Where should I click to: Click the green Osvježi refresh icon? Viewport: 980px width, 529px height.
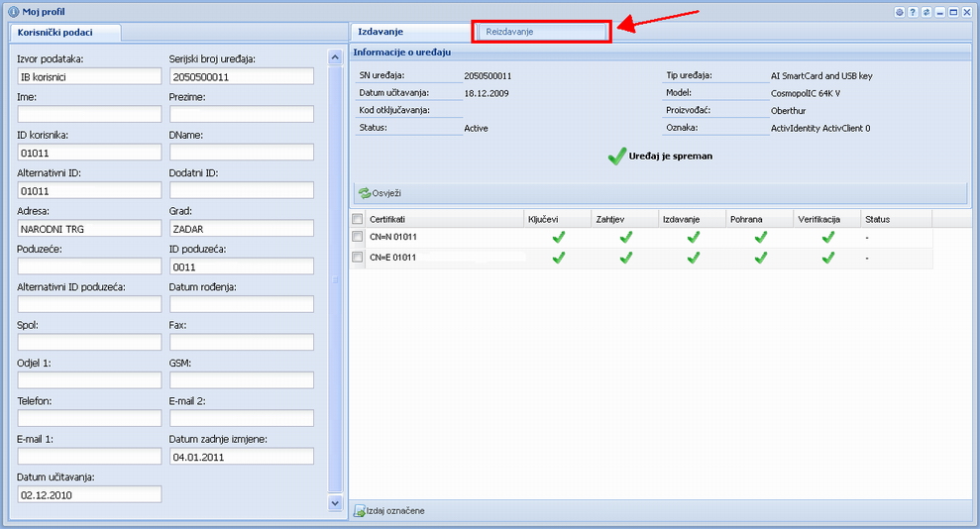[364, 193]
